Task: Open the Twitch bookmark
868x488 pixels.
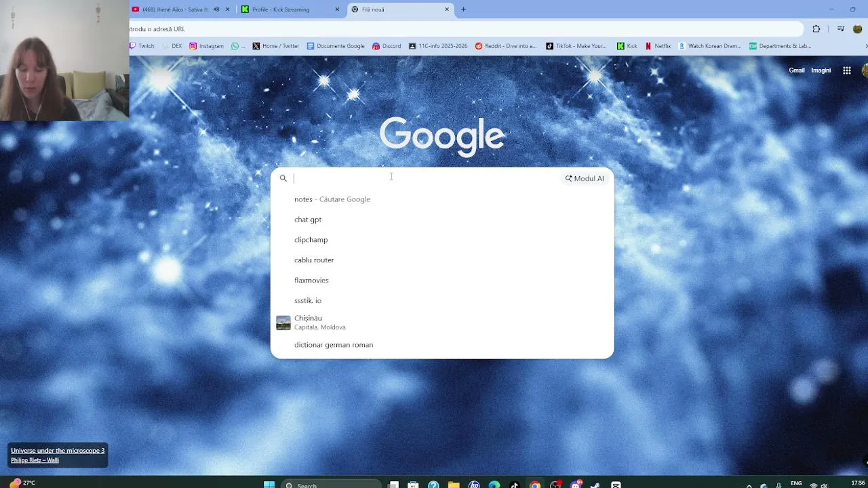Action: point(142,46)
